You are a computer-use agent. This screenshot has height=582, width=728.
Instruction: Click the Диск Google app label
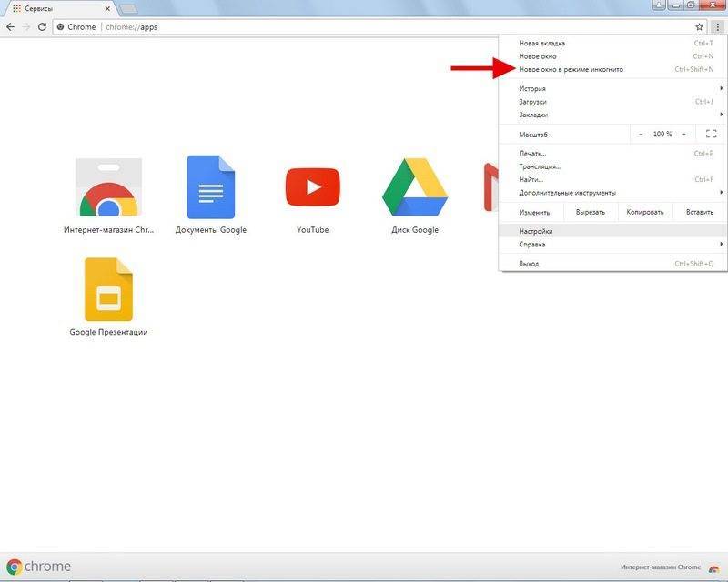click(415, 230)
